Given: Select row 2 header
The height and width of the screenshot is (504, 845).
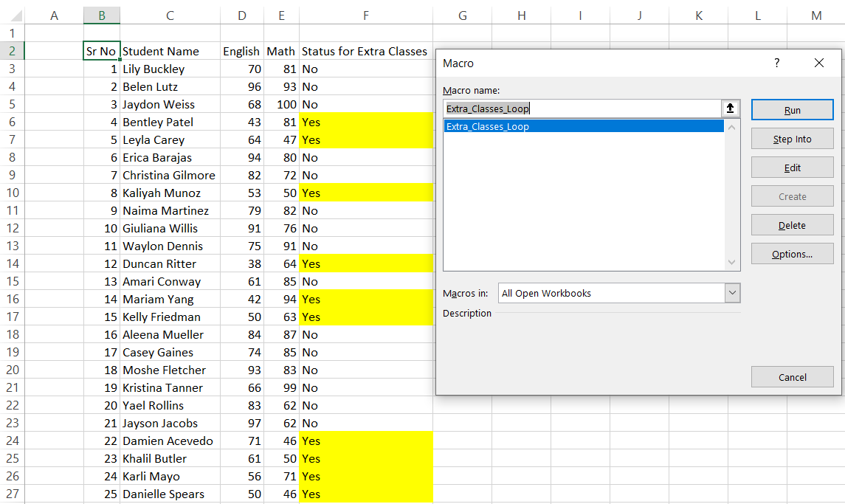Looking at the screenshot, I should (x=12, y=51).
